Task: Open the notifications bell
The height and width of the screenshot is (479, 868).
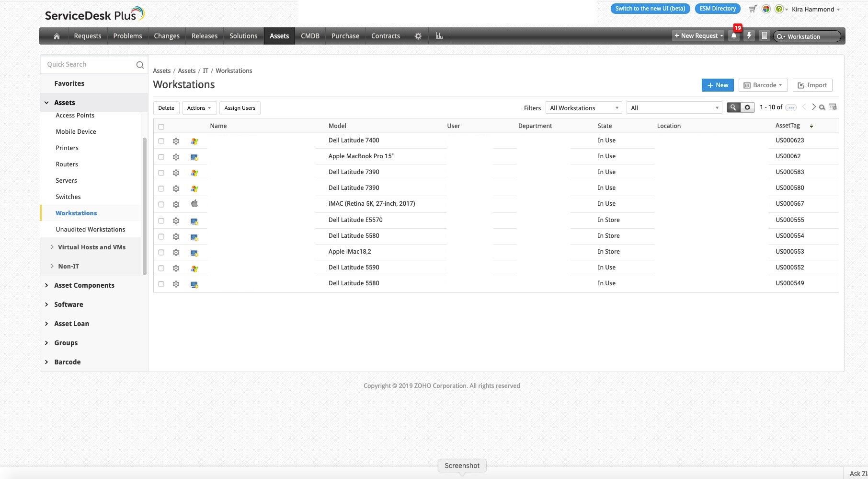Action: [x=734, y=36]
